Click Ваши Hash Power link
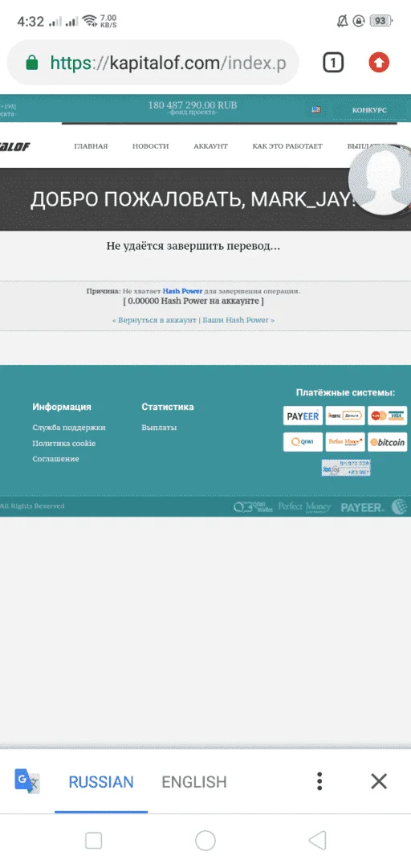411x868 pixels. click(x=238, y=320)
